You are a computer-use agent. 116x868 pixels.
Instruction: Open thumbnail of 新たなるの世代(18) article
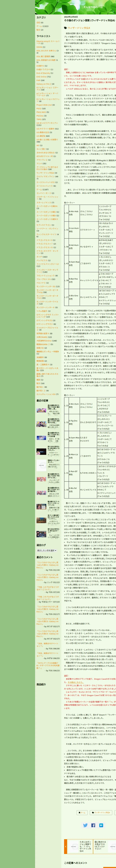[41, 452]
